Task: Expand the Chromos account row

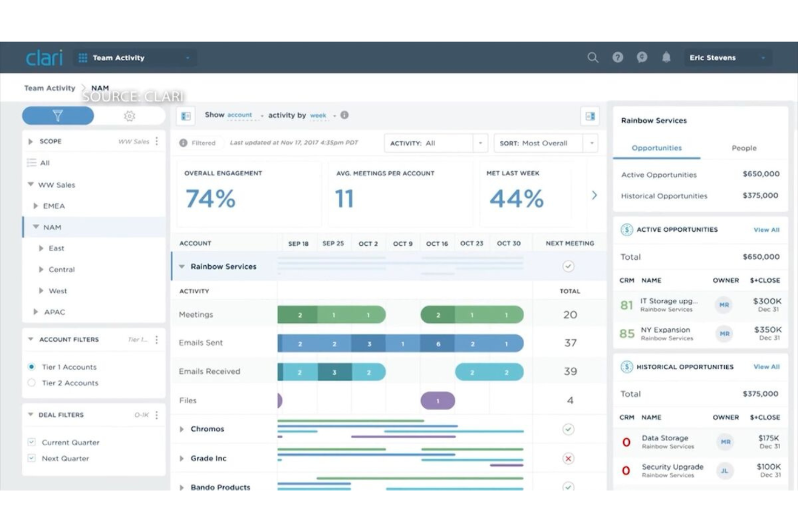Action: [182, 429]
